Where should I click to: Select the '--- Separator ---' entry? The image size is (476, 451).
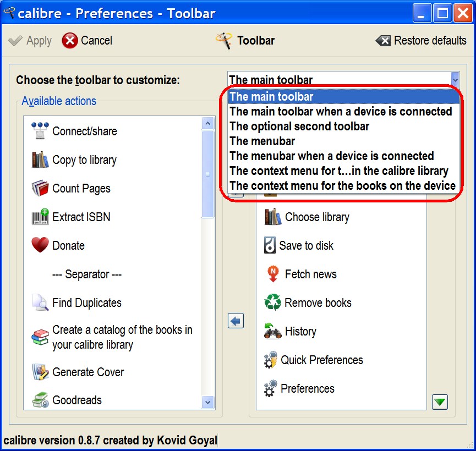click(x=87, y=274)
